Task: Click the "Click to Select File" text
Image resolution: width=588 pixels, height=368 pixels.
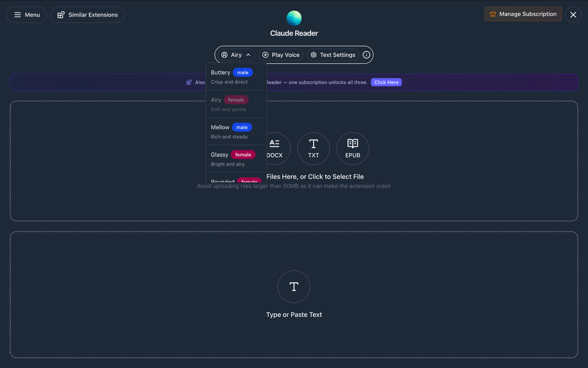Action: click(x=336, y=177)
